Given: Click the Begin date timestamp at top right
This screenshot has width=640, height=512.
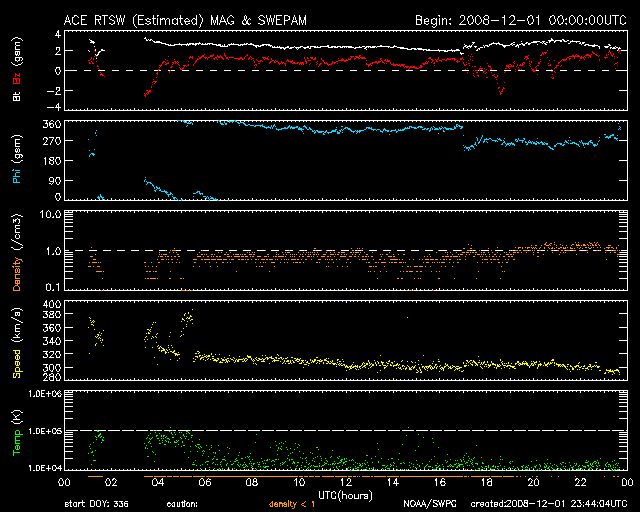Looking at the screenshot, I should pyautogui.click(x=519, y=19).
